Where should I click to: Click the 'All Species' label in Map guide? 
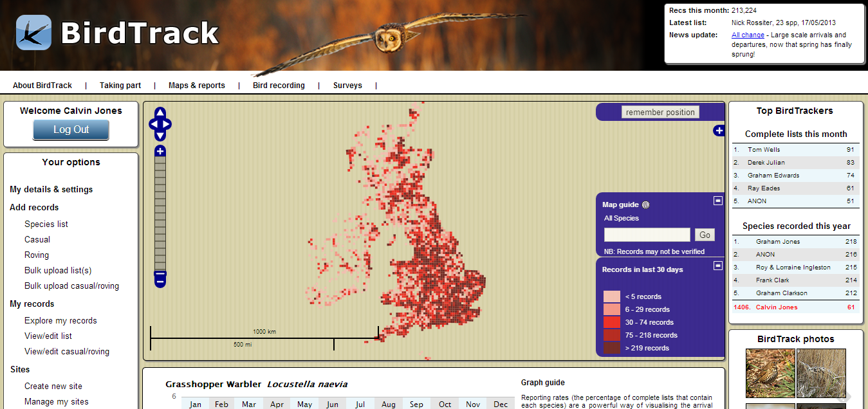point(622,219)
